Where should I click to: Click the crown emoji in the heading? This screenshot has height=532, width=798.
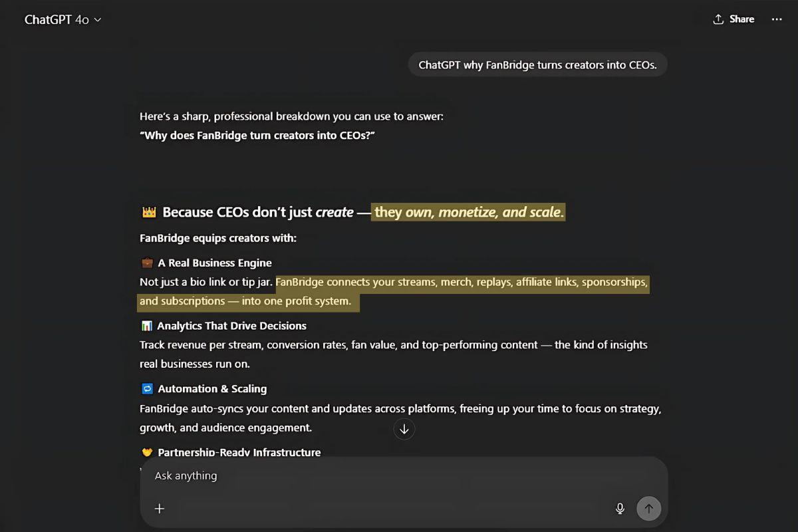(149, 213)
